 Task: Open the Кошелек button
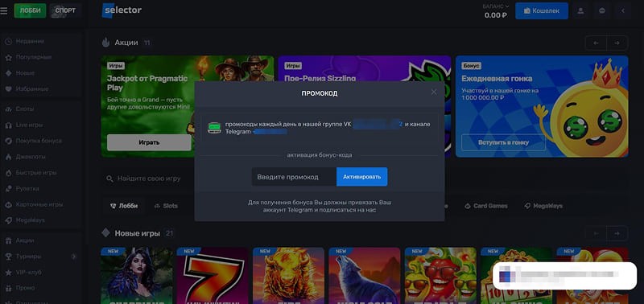click(x=542, y=11)
